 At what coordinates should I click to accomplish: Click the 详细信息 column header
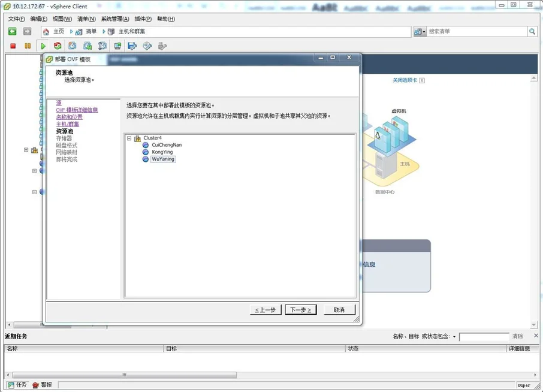click(x=523, y=349)
